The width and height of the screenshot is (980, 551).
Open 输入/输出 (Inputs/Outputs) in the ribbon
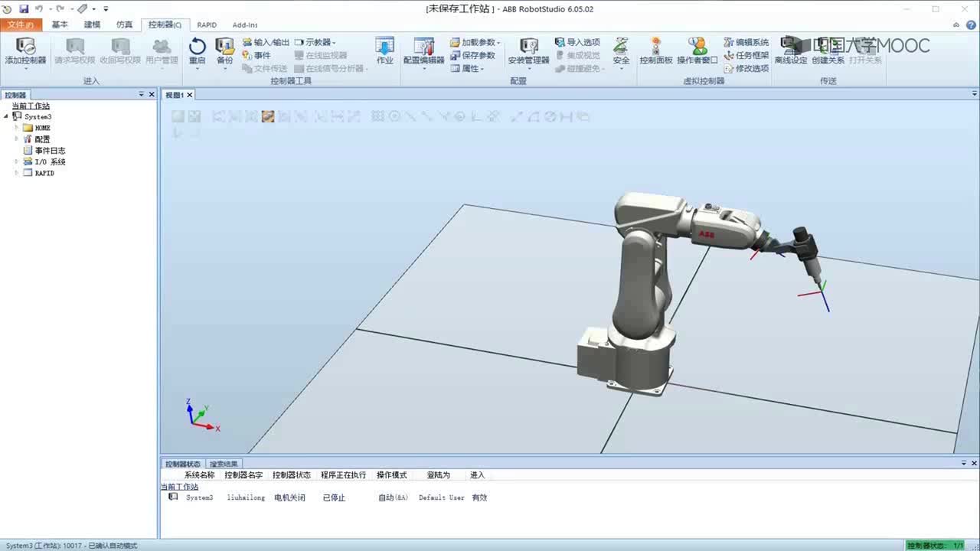click(x=266, y=43)
